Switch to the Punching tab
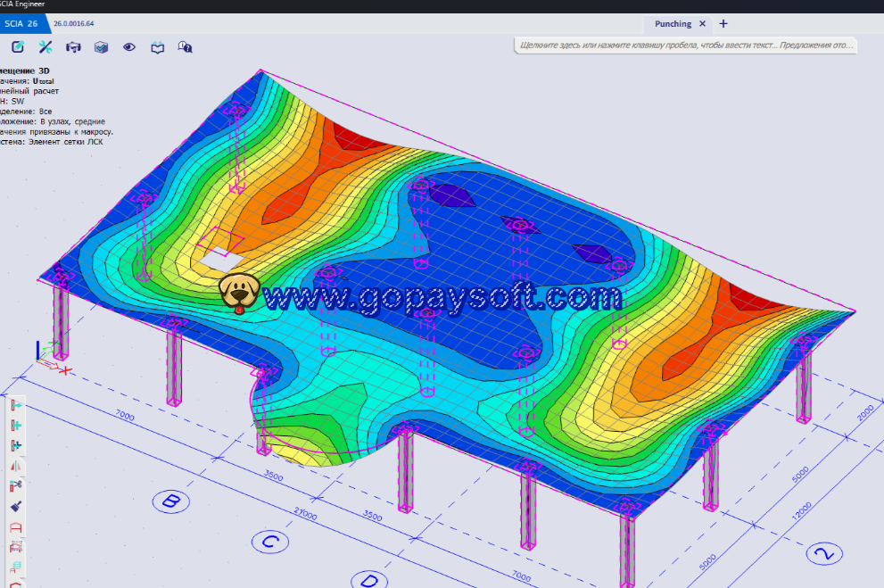Image resolution: width=884 pixels, height=588 pixels. pos(673,24)
